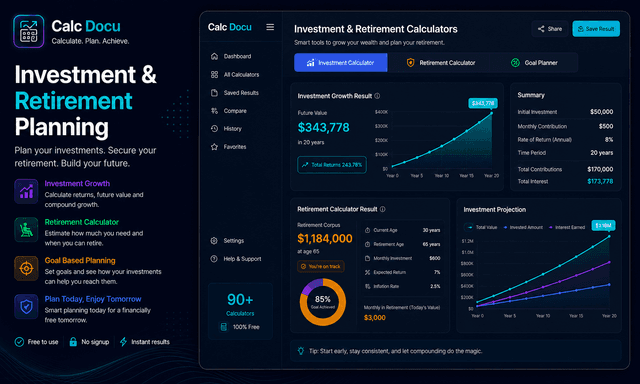
Task: Click the 85% Goal Achieved donut chart
Action: click(x=322, y=302)
